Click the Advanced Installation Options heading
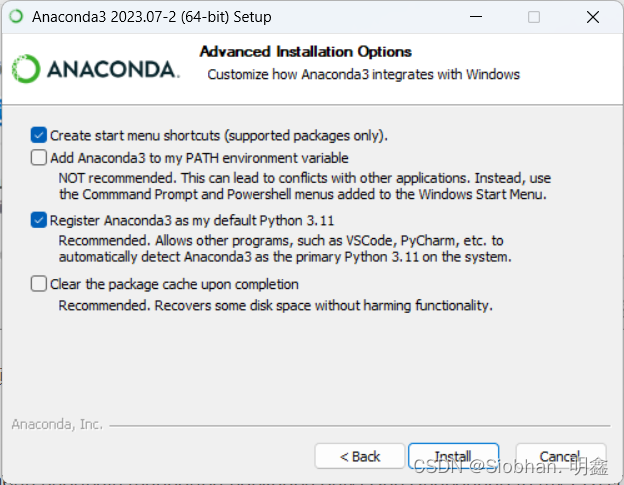 pos(306,52)
